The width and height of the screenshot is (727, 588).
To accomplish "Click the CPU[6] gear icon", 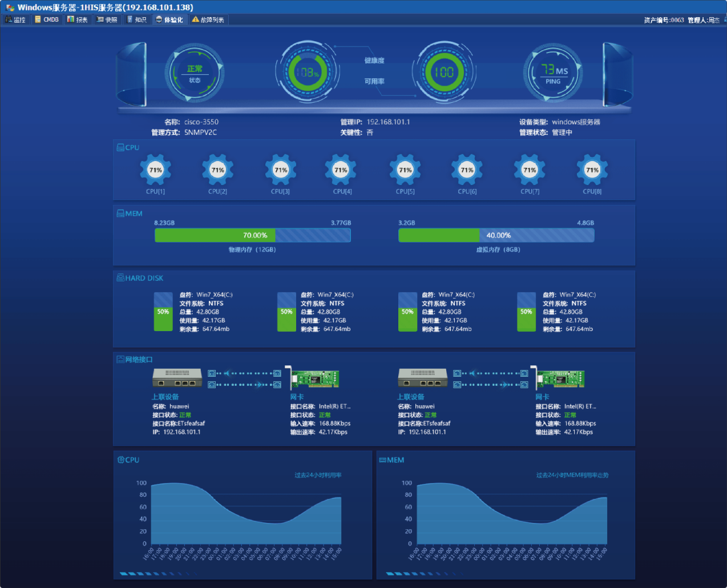I will point(467,170).
